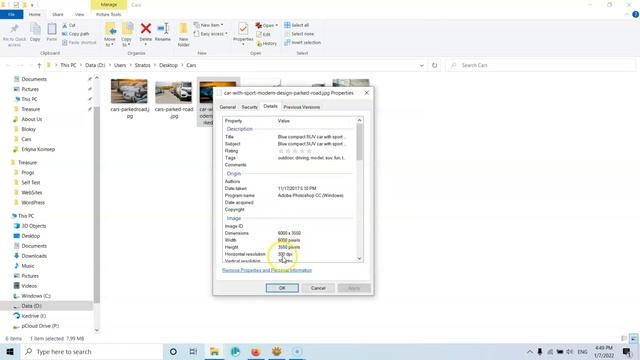Click the details list scroll up arrow
640x360 pixels.
pos(359,120)
